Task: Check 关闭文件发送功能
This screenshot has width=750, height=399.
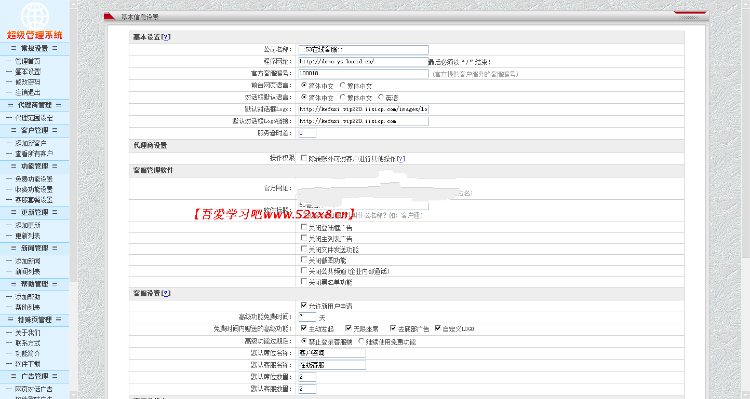Action: (x=304, y=249)
